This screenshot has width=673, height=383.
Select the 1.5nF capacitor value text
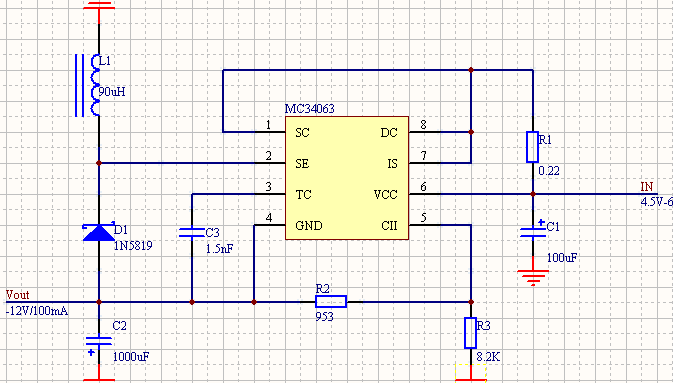(220, 249)
